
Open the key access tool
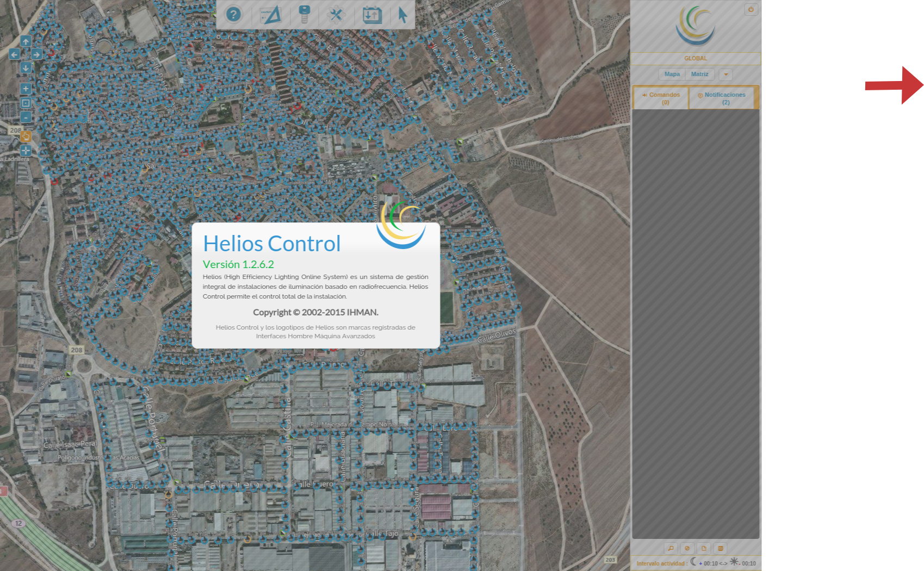[x=305, y=14]
